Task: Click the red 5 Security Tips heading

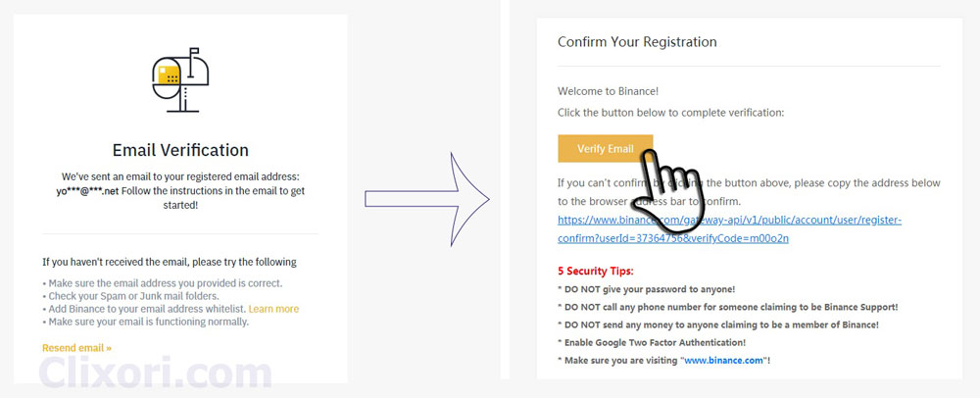Action: click(x=595, y=270)
